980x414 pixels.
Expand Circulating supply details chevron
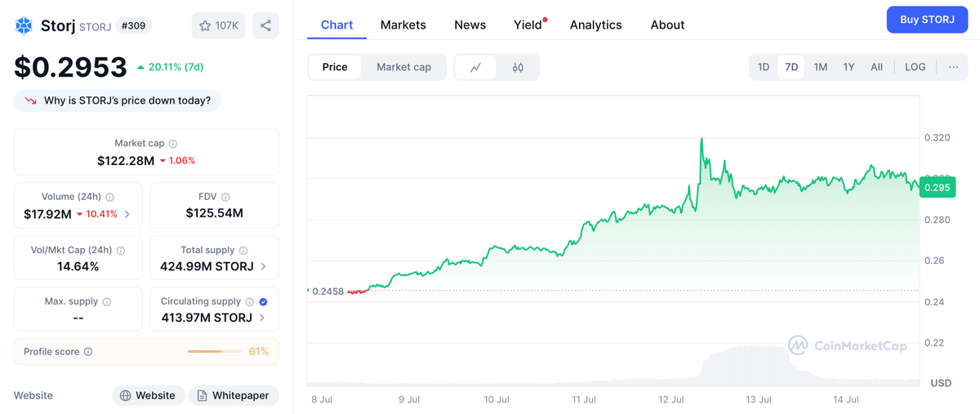coord(263,318)
